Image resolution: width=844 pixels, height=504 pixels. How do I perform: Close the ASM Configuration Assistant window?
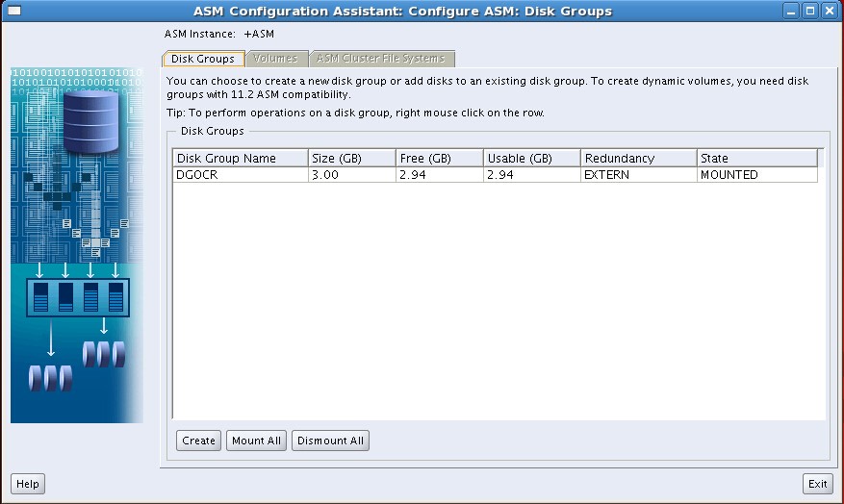(830, 11)
